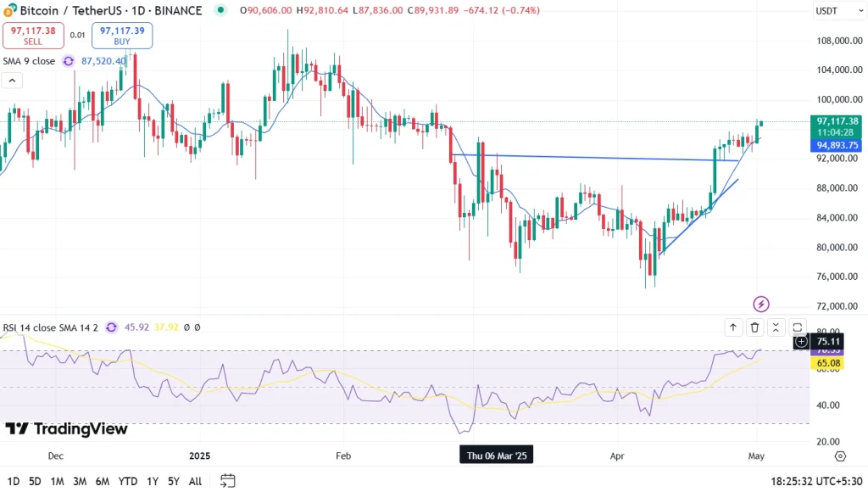Screen dimensions: 868x492
Task: Open the go-to-date calendar icon
Action: (x=227, y=480)
